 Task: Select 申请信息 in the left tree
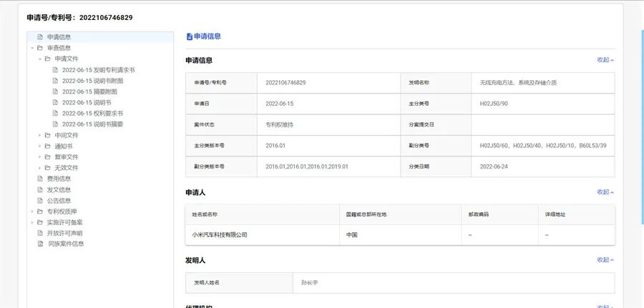[59, 37]
